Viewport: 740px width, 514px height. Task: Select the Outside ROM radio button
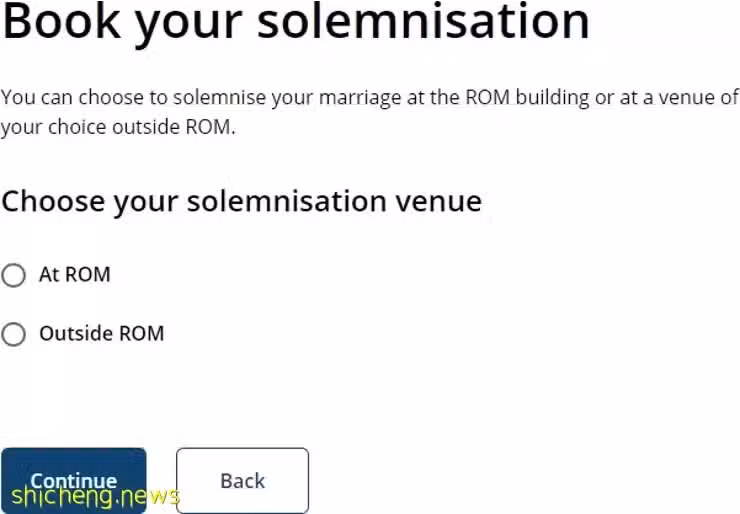pyautogui.click(x=13, y=334)
